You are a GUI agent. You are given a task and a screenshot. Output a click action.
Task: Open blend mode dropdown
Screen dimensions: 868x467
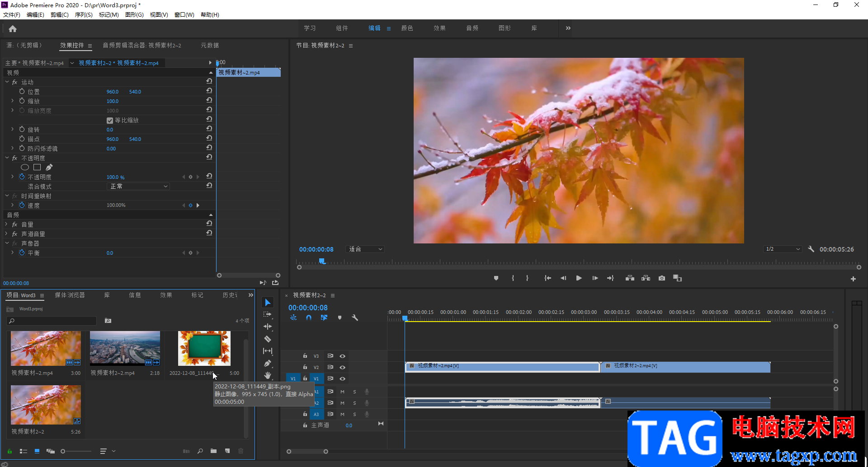tap(138, 186)
